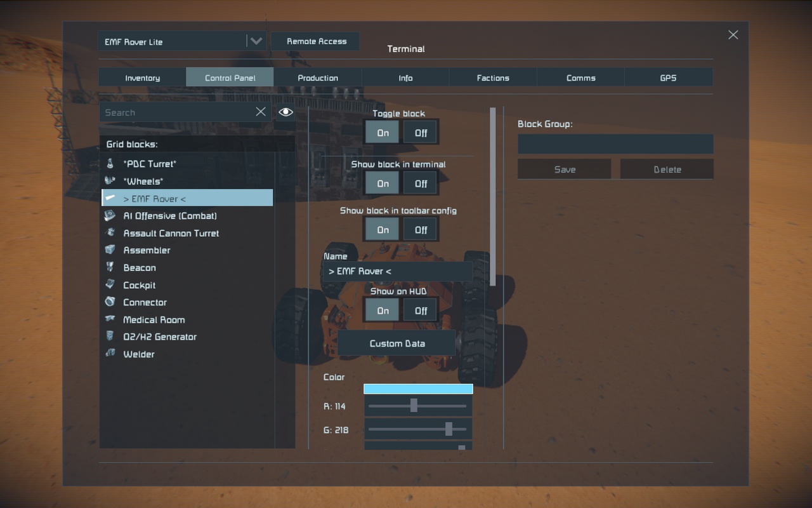This screenshot has width=812, height=508.
Task: Click the PDC Turret block icon
Action: [x=110, y=164]
